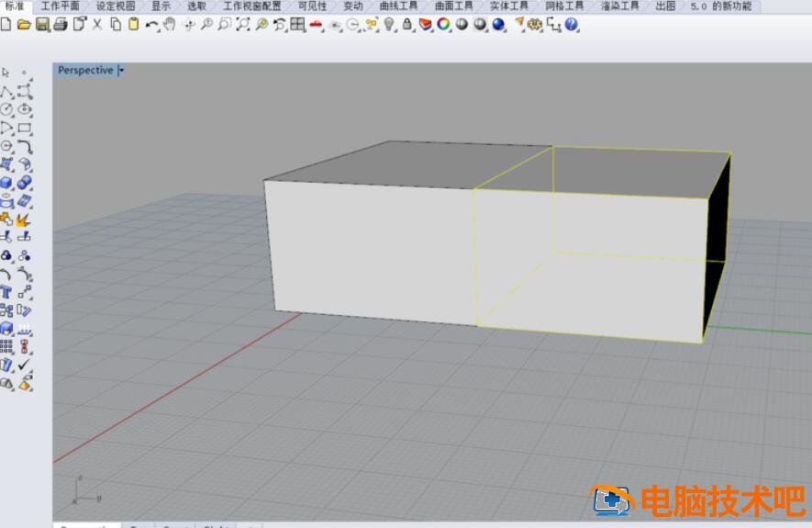Open help with the question mark icon
Screen dimensions: 812x528
[x=571, y=25]
